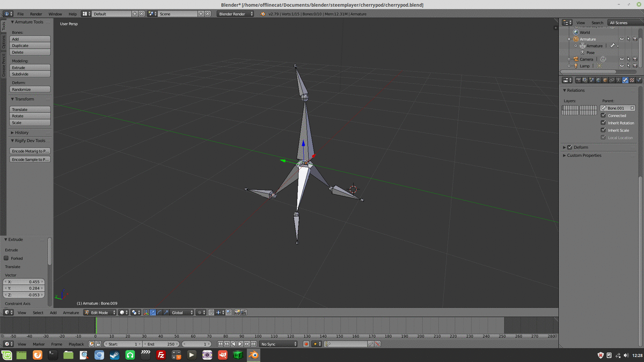Click the Subdivide button
The width and height of the screenshot is (644, 362).
pyautogui.click(x=31, y=74)
